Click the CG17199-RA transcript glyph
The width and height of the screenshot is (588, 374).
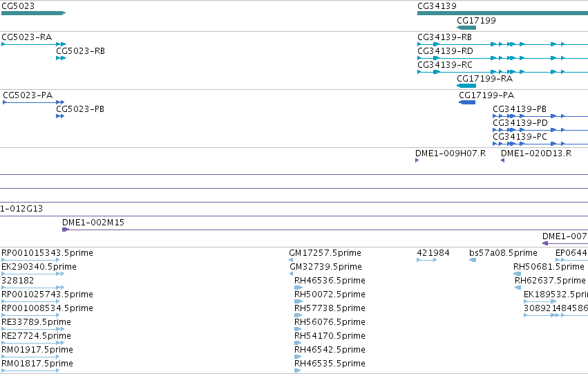pyautogui.click(x=466, y=86)
